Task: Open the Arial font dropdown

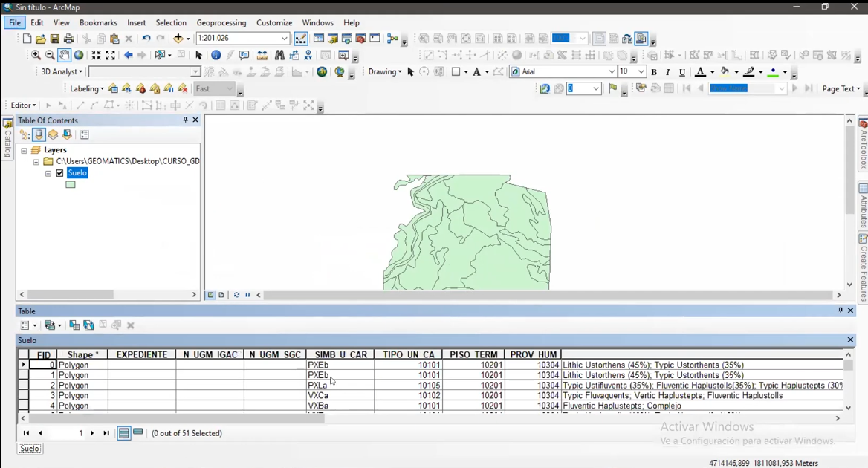Action: point(612,72)
